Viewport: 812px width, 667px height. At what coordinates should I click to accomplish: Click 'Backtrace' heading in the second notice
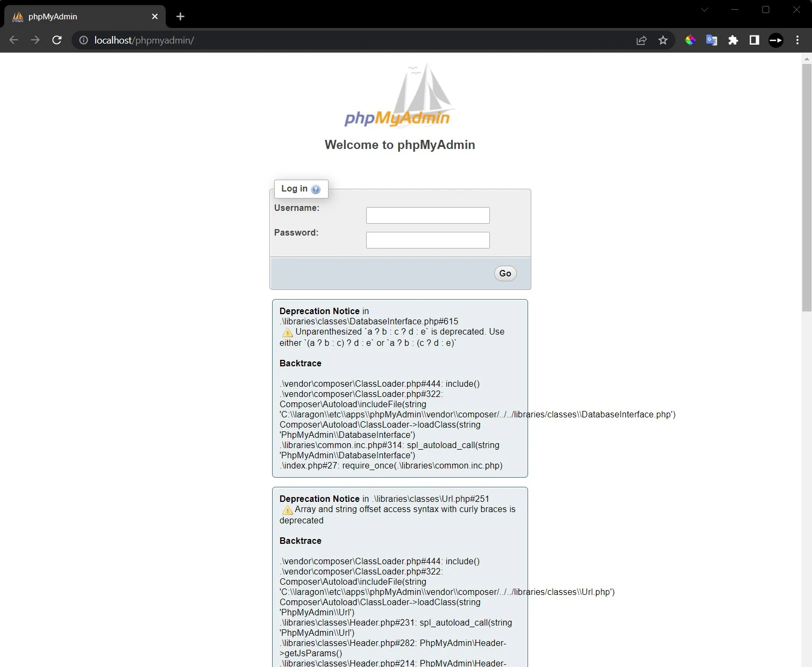[301, 541]
